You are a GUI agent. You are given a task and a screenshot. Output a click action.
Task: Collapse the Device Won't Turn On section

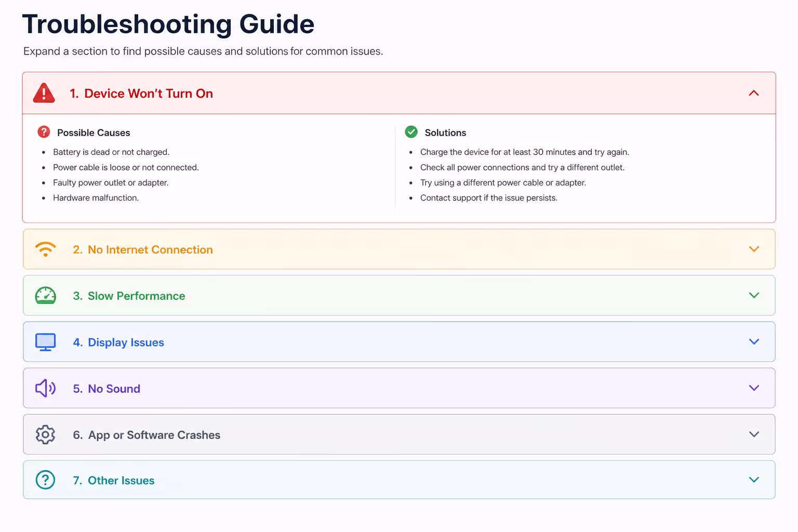coord(754,93)
